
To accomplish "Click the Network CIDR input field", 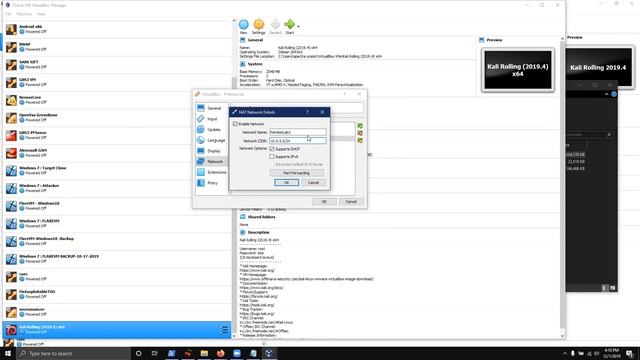I will (x=298, y=140).
